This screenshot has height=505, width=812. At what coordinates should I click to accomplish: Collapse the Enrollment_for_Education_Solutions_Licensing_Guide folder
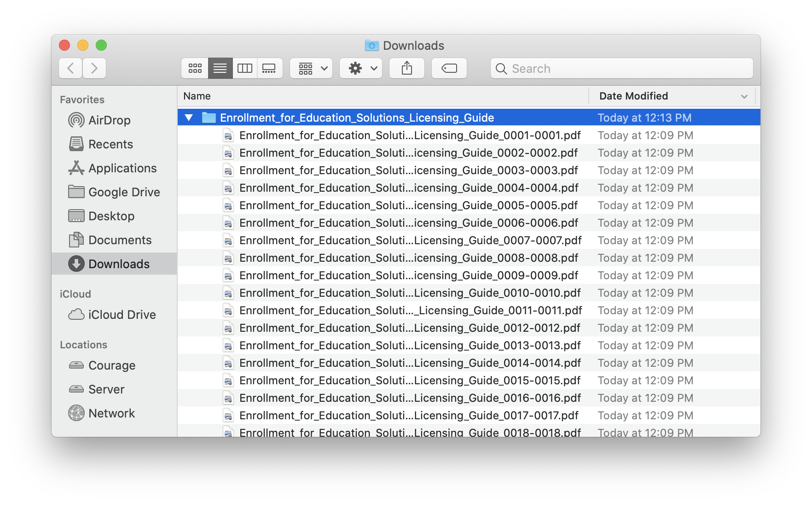[189, 117]
